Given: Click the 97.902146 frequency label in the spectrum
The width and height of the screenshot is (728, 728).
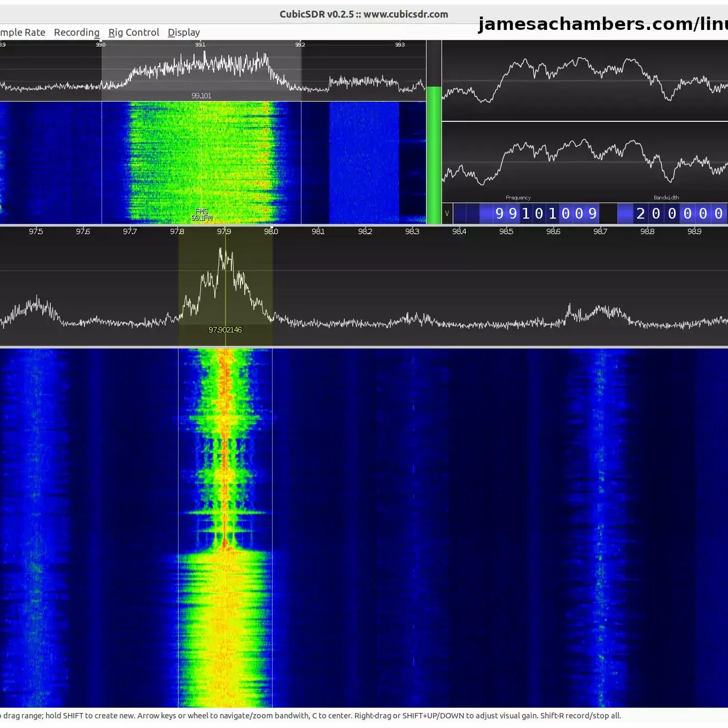Looking at the screenshot, I should pyautogui.click(x=225, y=330).
